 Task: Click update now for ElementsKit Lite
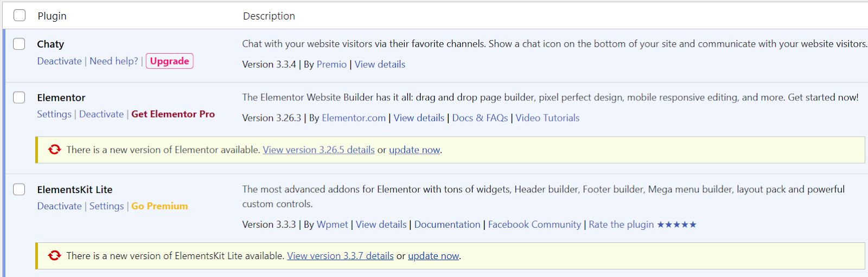[x=433, y=256]
